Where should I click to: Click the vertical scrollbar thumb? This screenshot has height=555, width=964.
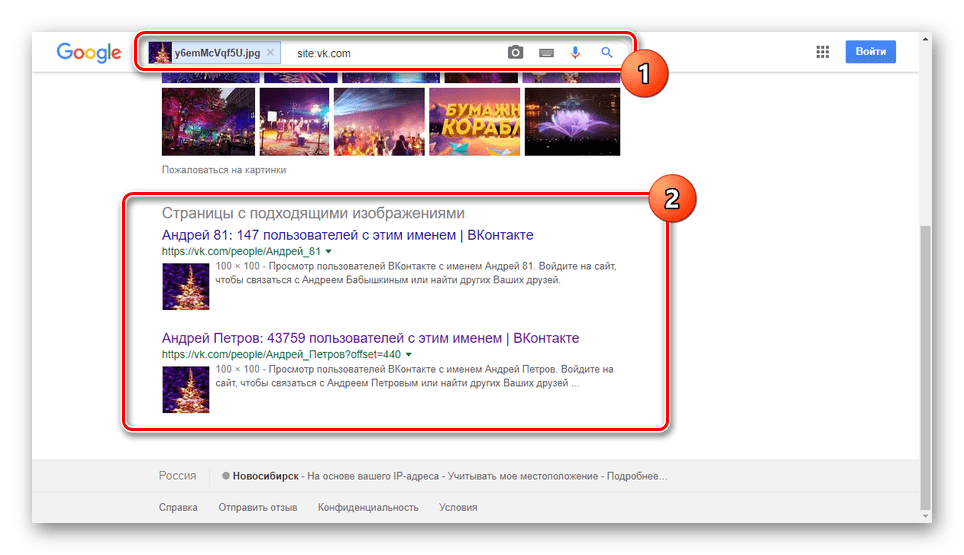(x=925, y=368)
